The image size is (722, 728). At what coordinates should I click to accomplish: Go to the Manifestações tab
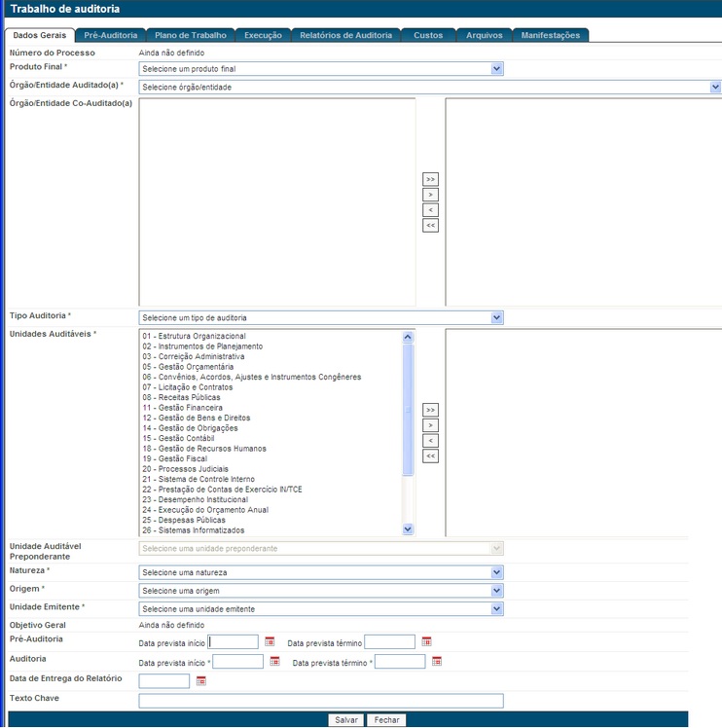click(550, 35)
